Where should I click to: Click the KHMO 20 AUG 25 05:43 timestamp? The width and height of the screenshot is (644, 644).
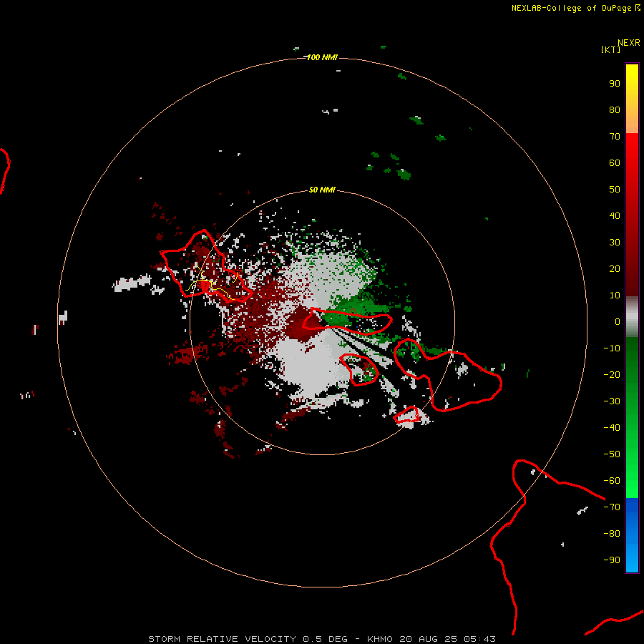431,639
